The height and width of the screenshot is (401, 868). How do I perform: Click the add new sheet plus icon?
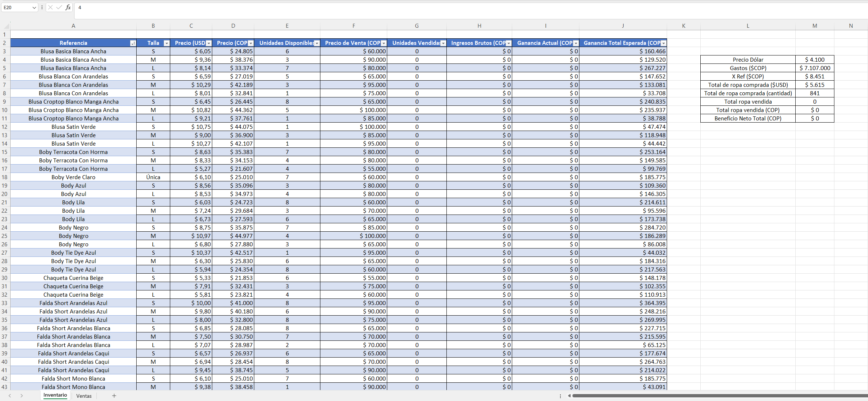[x=114, y=396]
